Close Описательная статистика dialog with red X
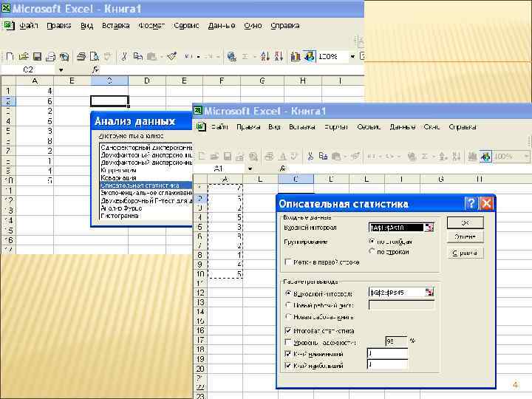The image size is (532, 399). tap(486, 203)
